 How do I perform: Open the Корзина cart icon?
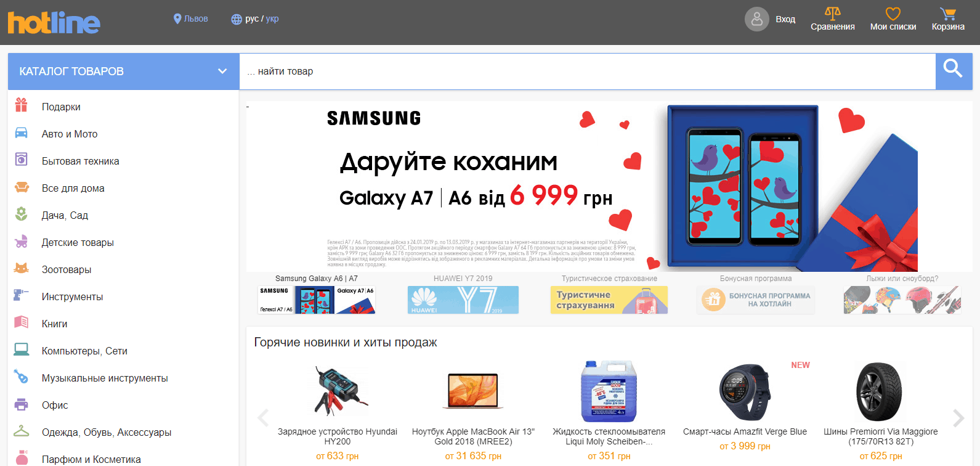click(948, 14)
